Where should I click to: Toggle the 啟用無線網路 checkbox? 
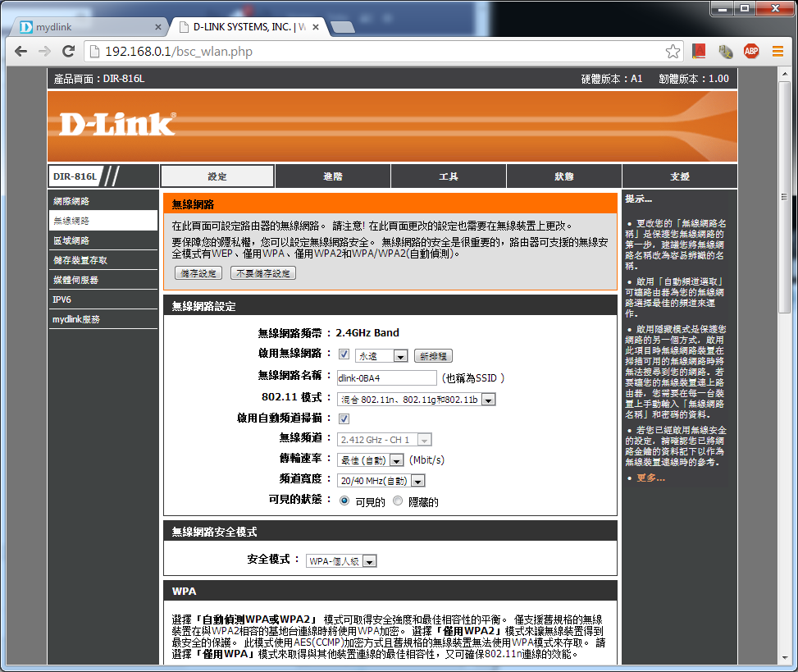tap(344, 354)
